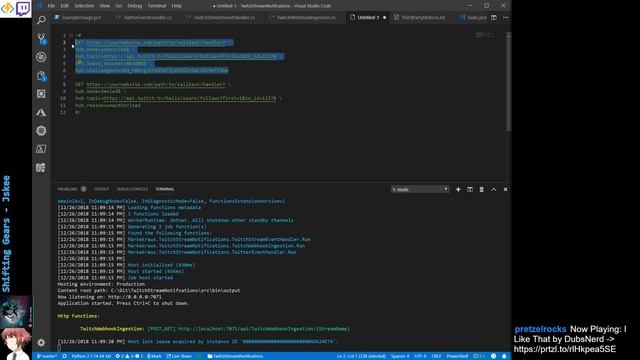Screen dimensions: 640x360
Task: Click the unsaved dot on Untitled-1 tab
Action: (x=384, y=18)
